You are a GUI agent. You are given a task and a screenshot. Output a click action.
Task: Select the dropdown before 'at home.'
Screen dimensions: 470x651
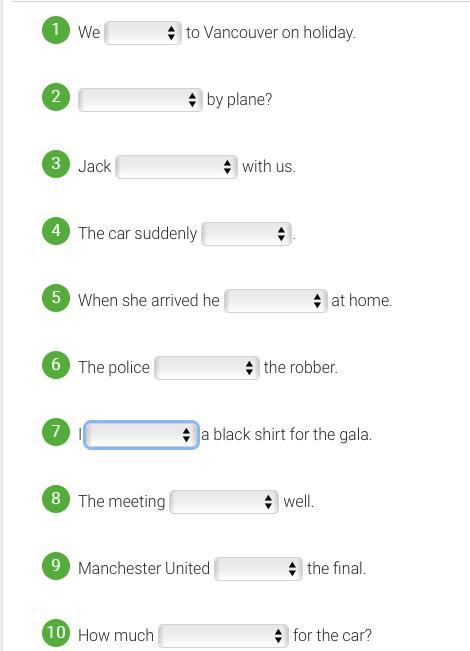point(276,301)
